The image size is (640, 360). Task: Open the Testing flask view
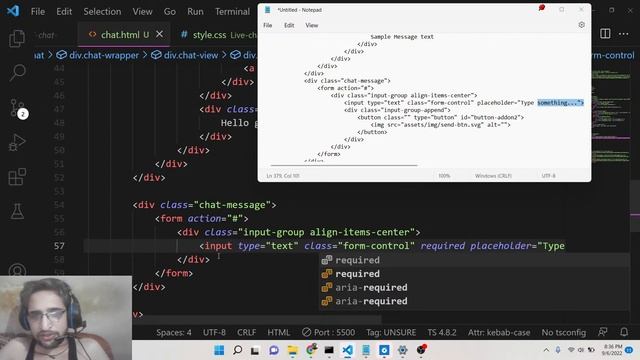click(x=17, y=211)
